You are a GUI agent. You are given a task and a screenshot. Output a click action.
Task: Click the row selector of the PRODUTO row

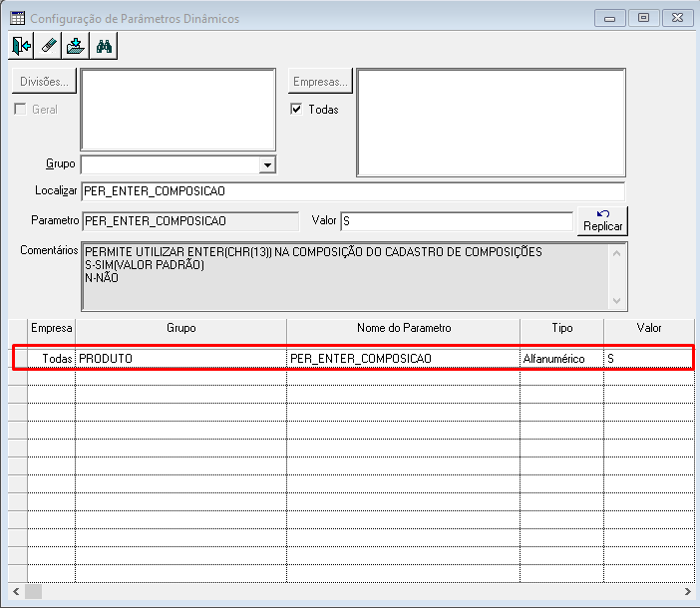[x=18, y=358]
